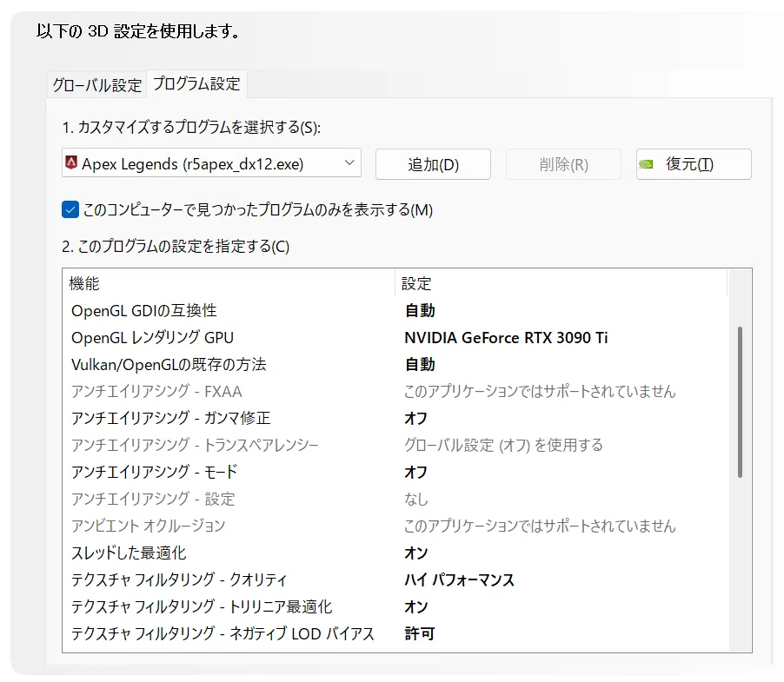The image size is (784, 682).
Task: Select the OpenGL レンダリング GPU row
Action: [x=395, y=338]
